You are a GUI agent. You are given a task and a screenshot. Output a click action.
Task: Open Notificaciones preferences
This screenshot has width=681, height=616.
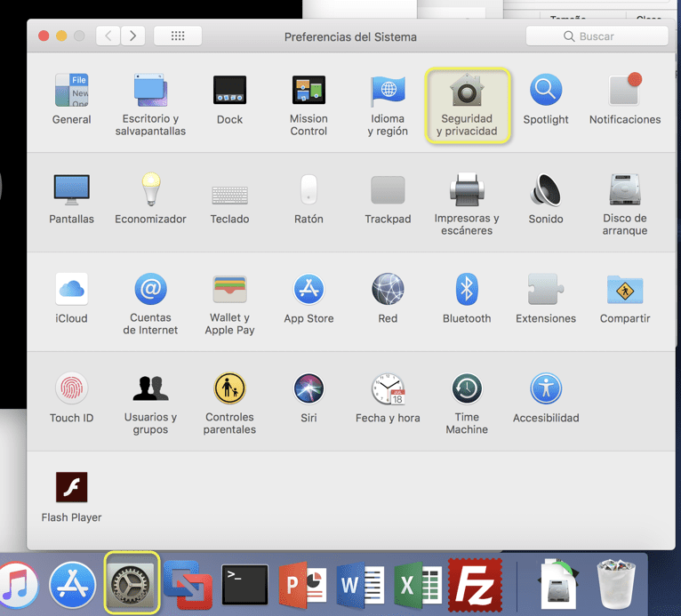click(625, 99)
